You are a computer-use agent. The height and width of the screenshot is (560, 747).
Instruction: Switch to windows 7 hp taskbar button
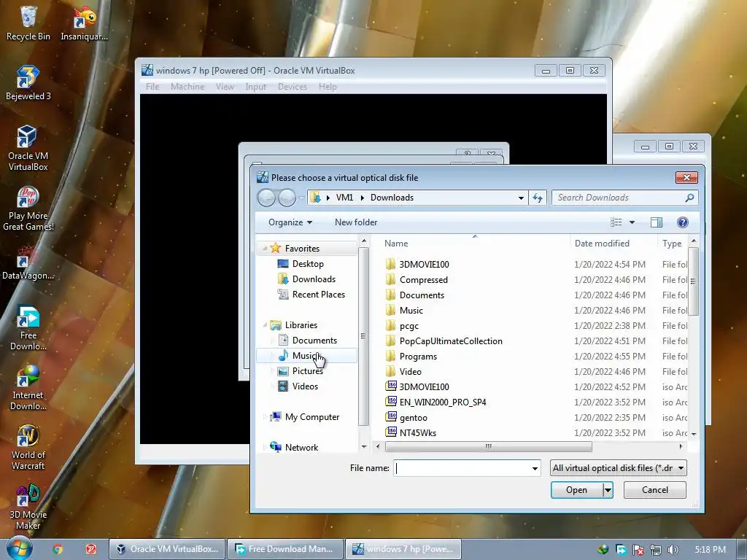tap(403, 549)
